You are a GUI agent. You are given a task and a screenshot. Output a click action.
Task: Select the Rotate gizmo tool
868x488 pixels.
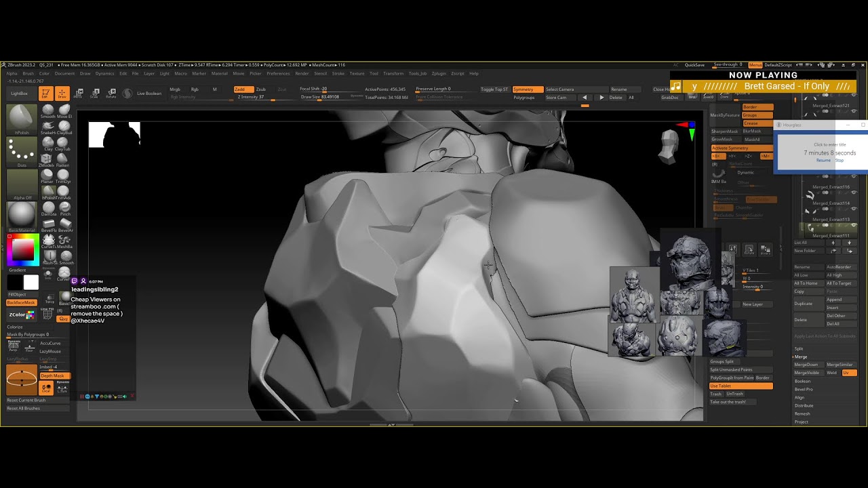111,94
